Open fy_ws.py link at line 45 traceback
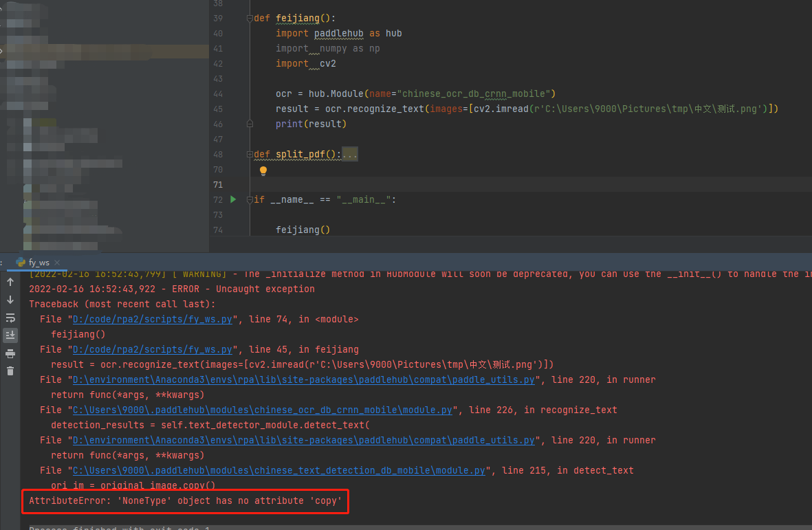 tap(152, 349)
